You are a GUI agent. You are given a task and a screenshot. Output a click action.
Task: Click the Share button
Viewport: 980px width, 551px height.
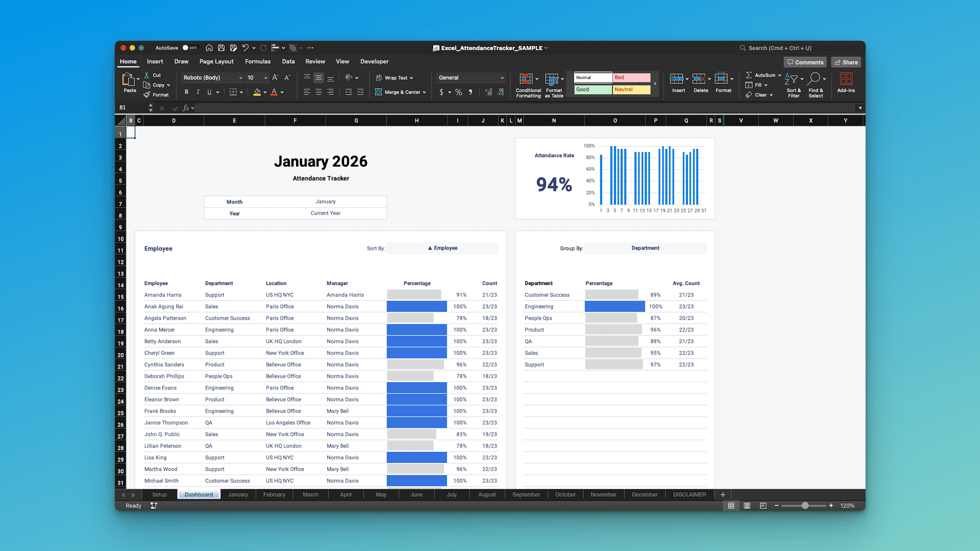pyautogui.click(x=846, y=62)
